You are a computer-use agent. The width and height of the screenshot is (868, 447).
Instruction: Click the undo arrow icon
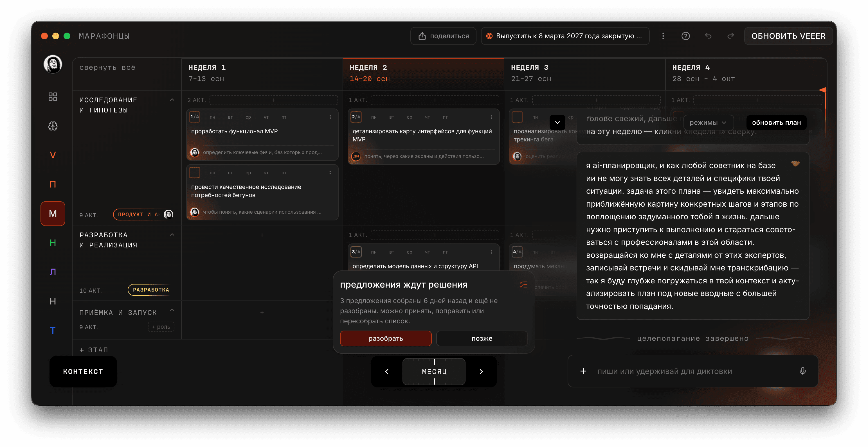(x=708, y=36)
